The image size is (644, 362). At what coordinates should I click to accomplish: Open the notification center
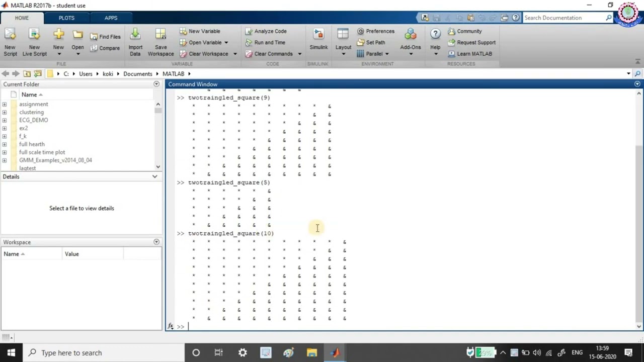[x=628, y=352]
